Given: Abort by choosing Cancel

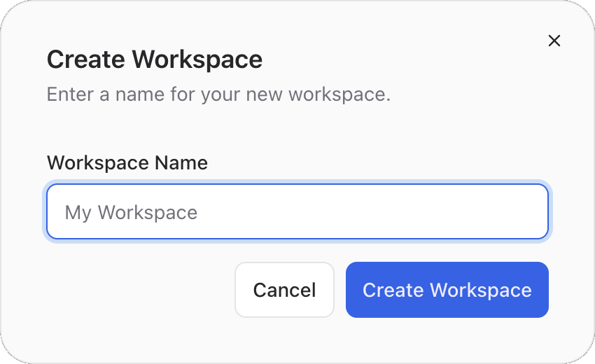Looking at the screenshot, I should [x=285, y=290].
